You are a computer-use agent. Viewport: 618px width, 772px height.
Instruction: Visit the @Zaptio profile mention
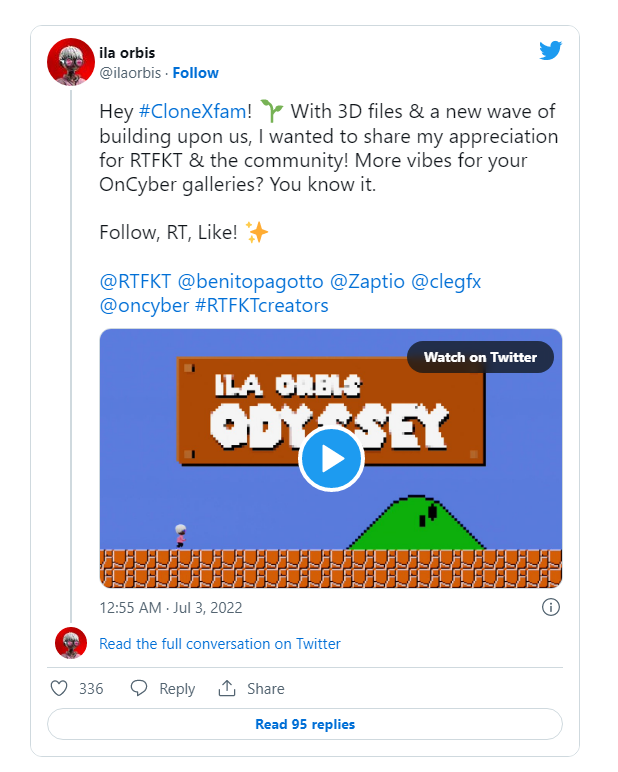[367, 282]
